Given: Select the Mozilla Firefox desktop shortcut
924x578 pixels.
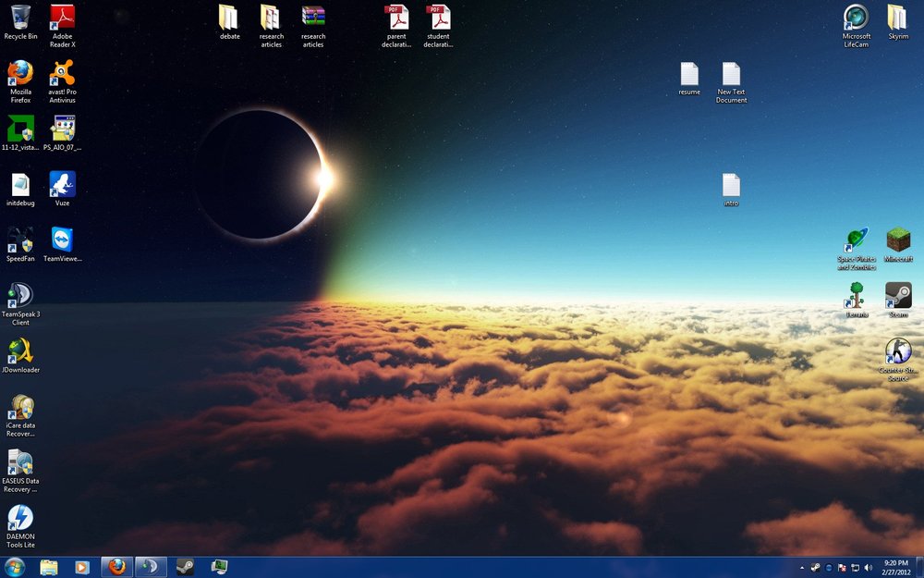Looking at the screenshot, I should click(20, 81).
